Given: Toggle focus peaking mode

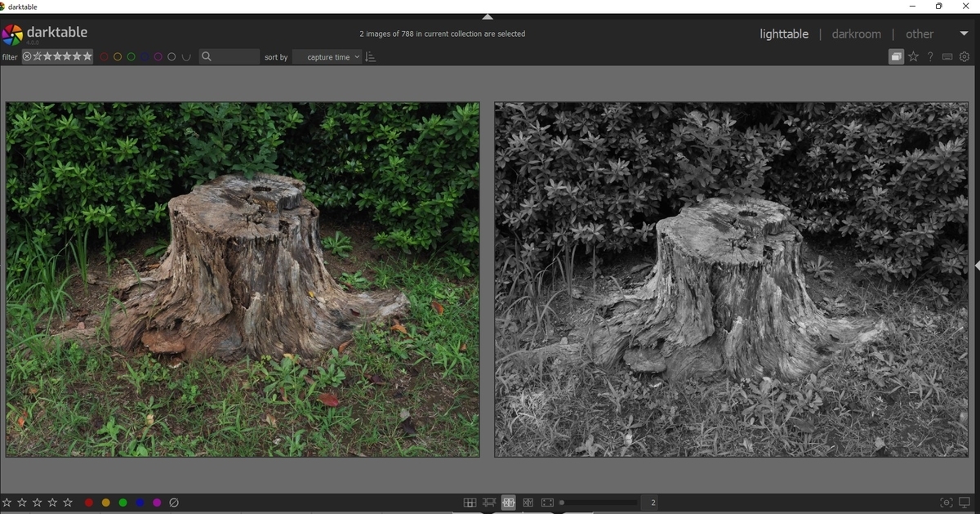Looking at the screenshot, I should pyautogui.click(x=947, y=503).
